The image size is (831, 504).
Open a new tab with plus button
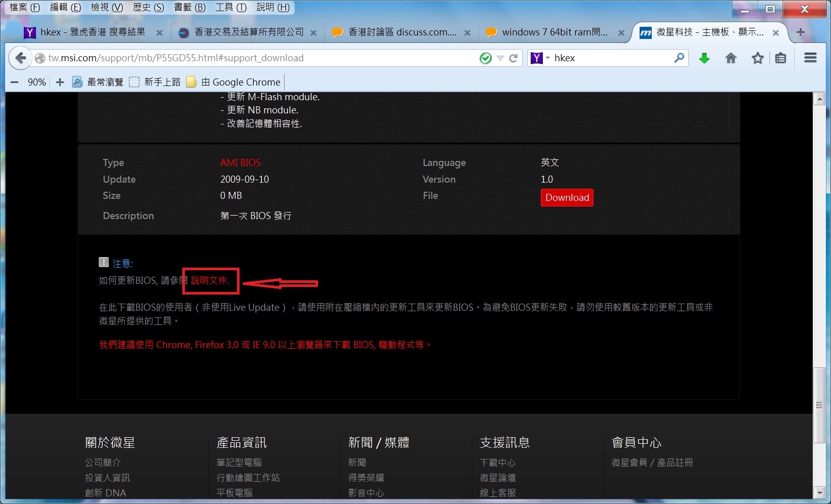[801, 32]
